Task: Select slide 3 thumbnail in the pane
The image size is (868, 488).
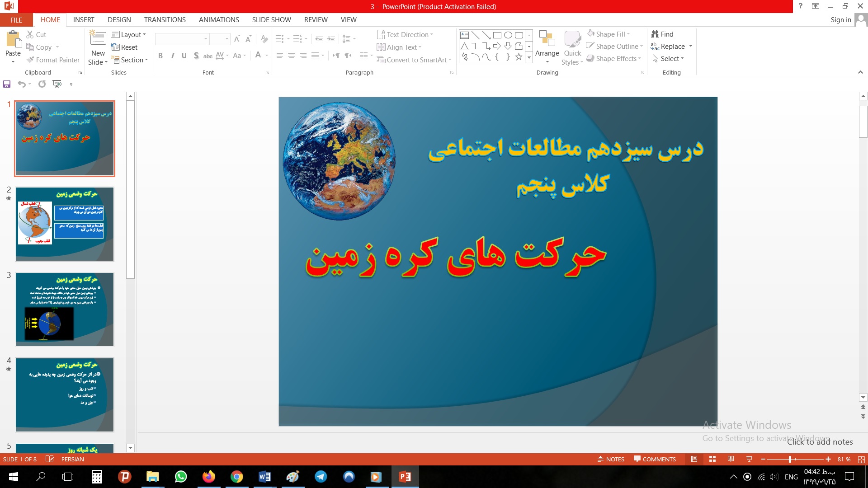Action: [x=64, y=309]
